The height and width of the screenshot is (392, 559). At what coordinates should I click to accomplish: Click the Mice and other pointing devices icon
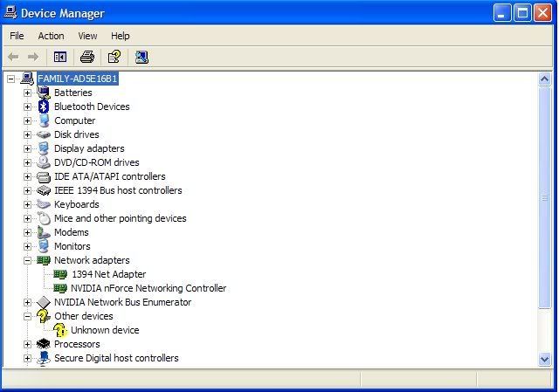[x=44, y=218]
